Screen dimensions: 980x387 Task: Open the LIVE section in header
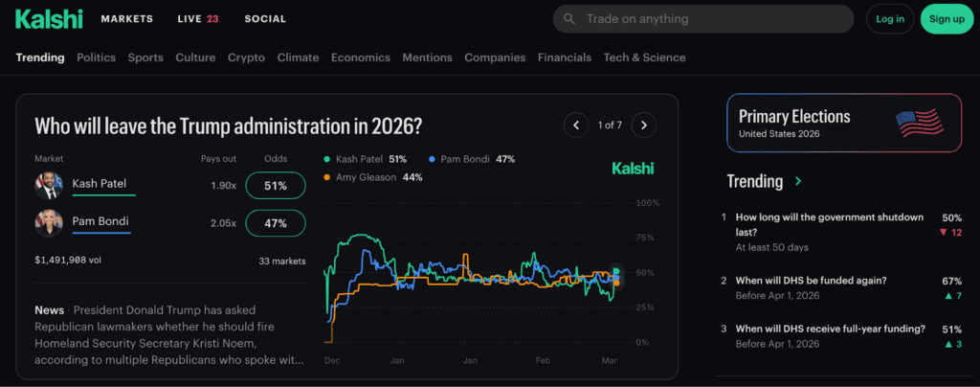tap(198, 19)
